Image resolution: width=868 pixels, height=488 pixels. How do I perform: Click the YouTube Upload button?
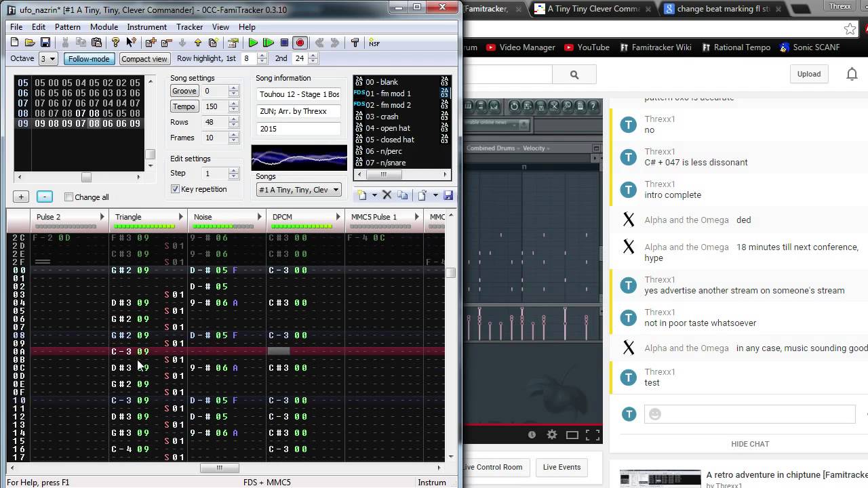809,74
